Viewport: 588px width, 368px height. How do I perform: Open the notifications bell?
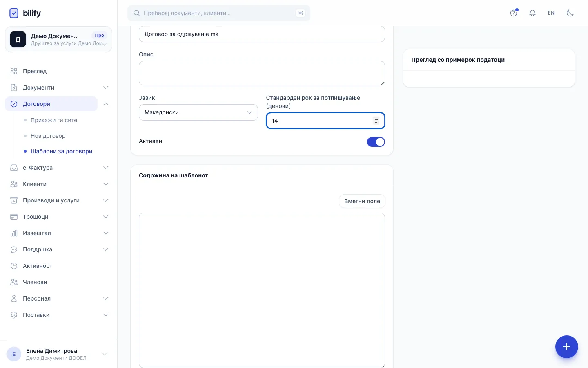point(532,13)
